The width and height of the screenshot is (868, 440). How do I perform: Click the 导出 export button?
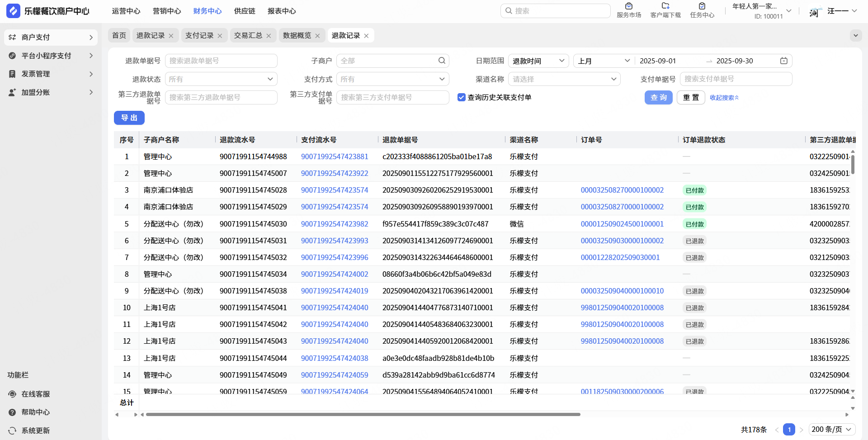click(129, 118)
